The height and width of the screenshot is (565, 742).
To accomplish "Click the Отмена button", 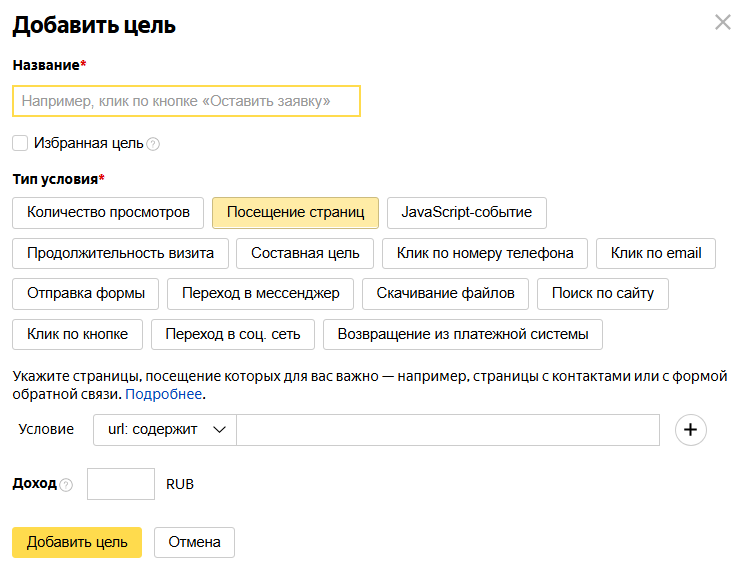I will 194,542.
